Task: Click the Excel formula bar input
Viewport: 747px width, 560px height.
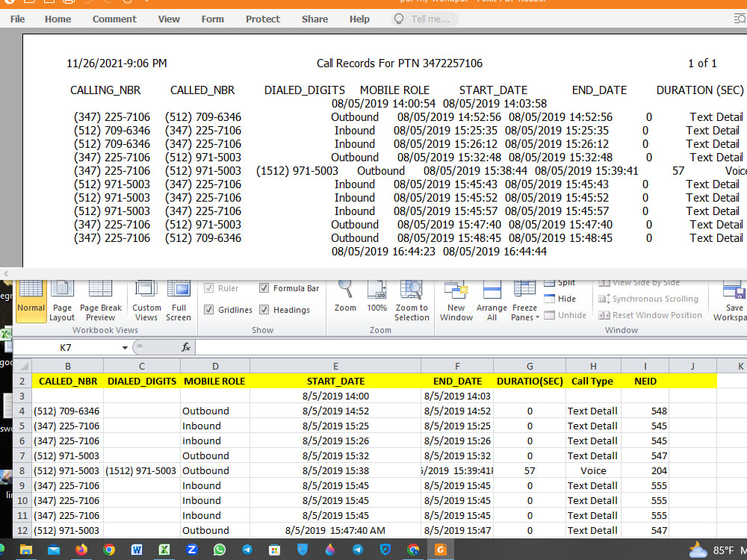Action: pyautogui.click(x=471, y=347)
